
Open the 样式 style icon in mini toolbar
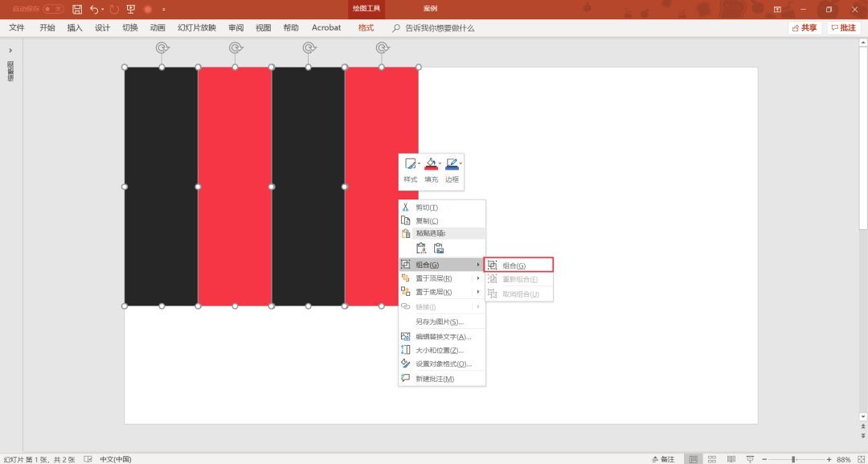coord(410,164)
